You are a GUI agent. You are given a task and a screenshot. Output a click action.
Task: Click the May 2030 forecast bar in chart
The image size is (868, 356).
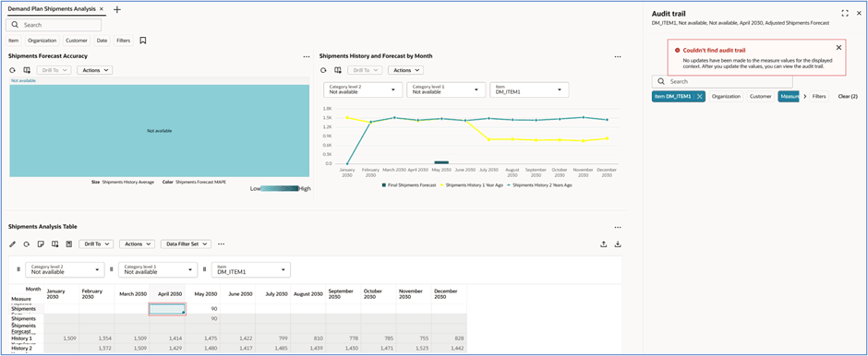(x=441, y=162)
